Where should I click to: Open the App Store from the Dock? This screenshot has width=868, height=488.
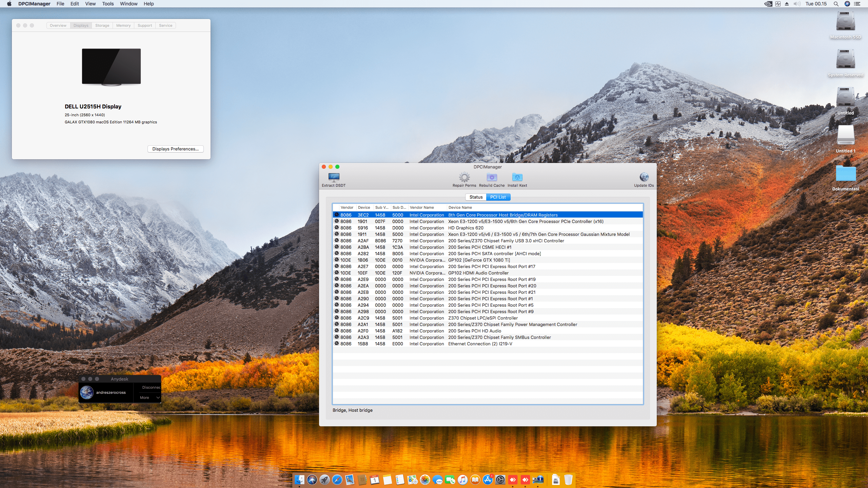pyautogui.click(x=487, y=480)
